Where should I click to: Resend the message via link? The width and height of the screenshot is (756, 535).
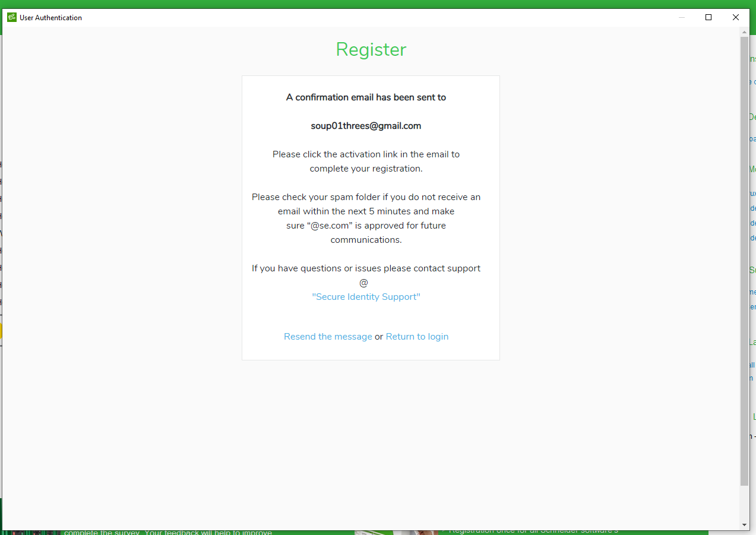click(x=328, y=337)
